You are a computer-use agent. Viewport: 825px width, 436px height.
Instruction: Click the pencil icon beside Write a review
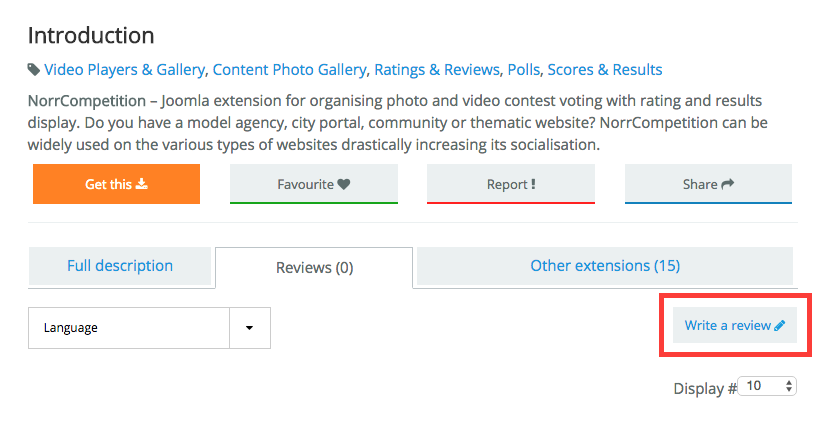point(780,326)
